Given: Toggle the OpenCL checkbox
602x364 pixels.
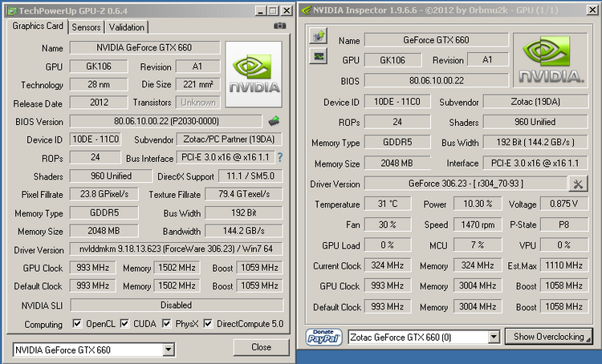Looking at the screenshot, I should (x=77, y=324).
